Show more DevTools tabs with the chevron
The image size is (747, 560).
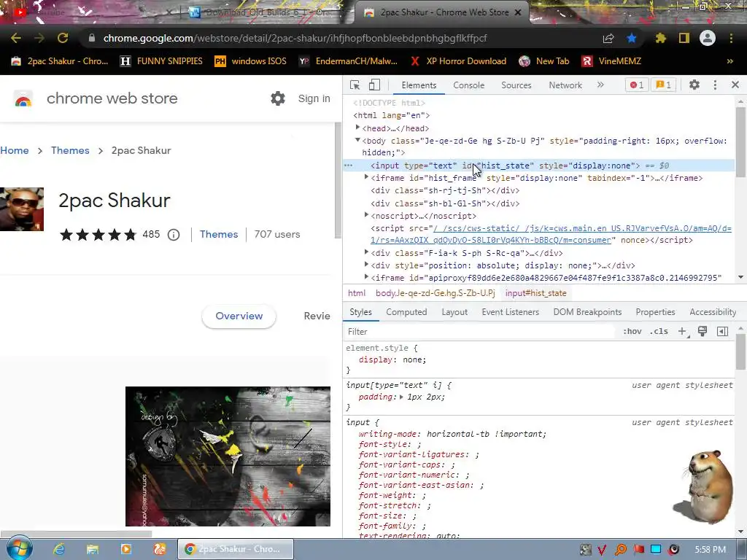click(600, 85)
